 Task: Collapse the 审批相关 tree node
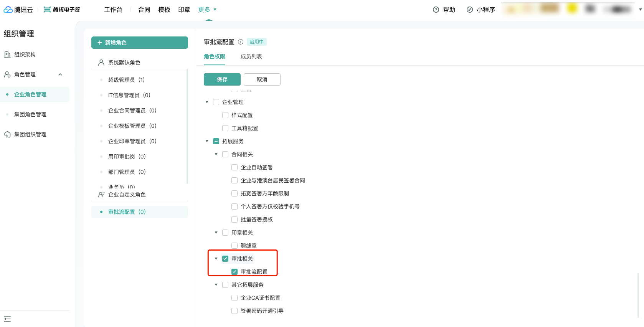point(216,259)
